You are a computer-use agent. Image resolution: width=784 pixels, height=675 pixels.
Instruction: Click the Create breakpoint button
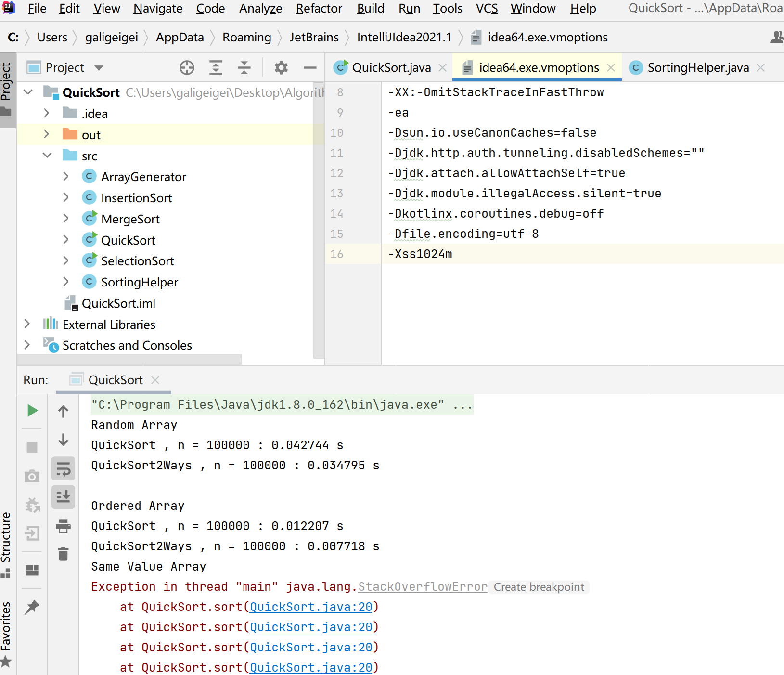click(539, 587)
